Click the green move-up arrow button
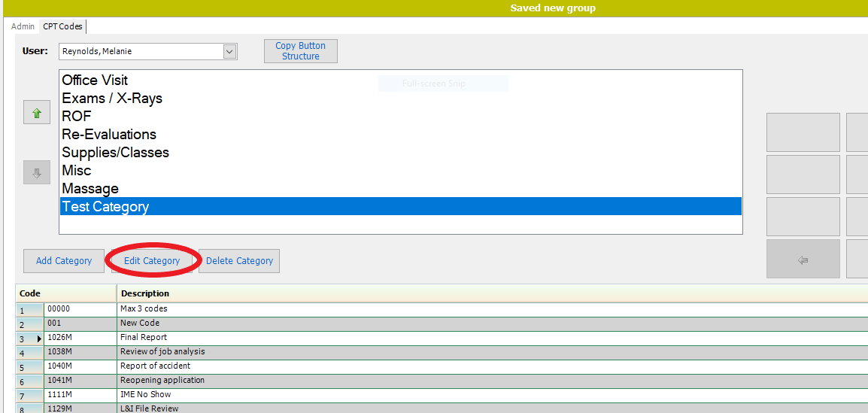The width and height of the screenshot is (868, 413). [x=37, y=113]
